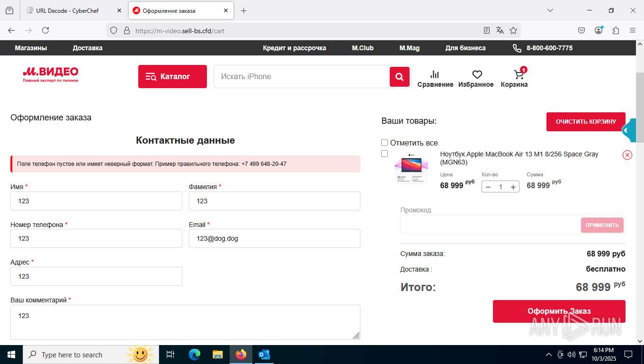The height and width of the screenshot is (364, 644).
Task: Open the Save to Pocket icon
Action: [581, 30]
